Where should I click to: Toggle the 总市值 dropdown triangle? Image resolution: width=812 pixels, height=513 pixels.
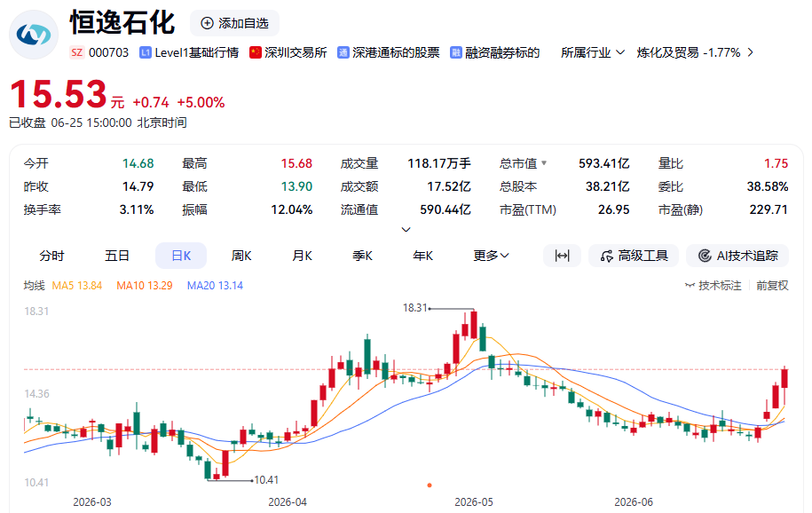click(x=544, y=163)
